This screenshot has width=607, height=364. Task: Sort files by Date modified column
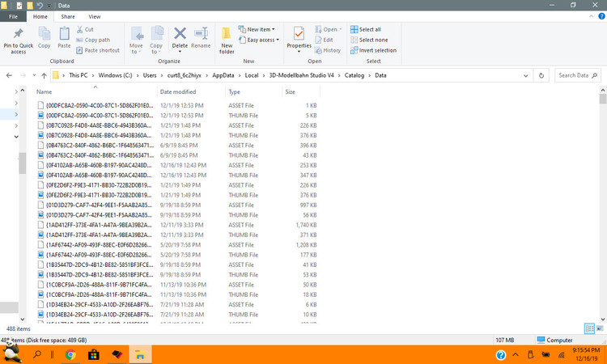pyautogui.click(x=178, y=91)
